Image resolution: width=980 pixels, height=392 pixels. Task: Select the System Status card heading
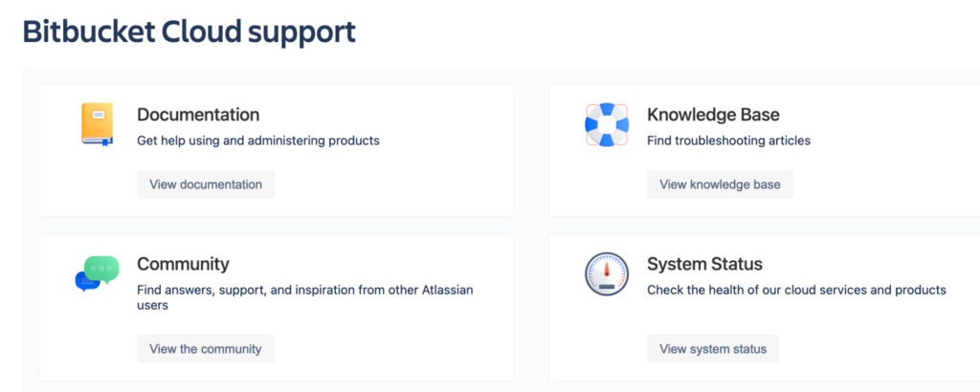pyautogui.click(x=704, y=264)
